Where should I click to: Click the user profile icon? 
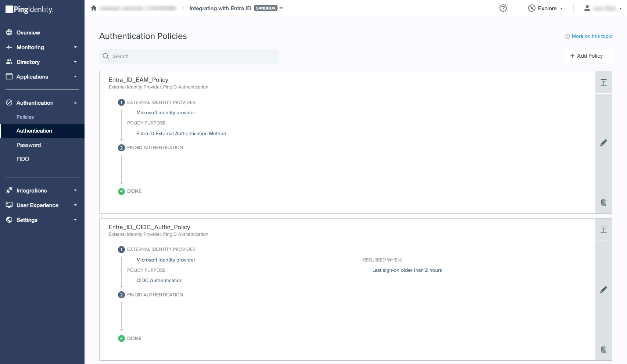[x=587, y=8]
